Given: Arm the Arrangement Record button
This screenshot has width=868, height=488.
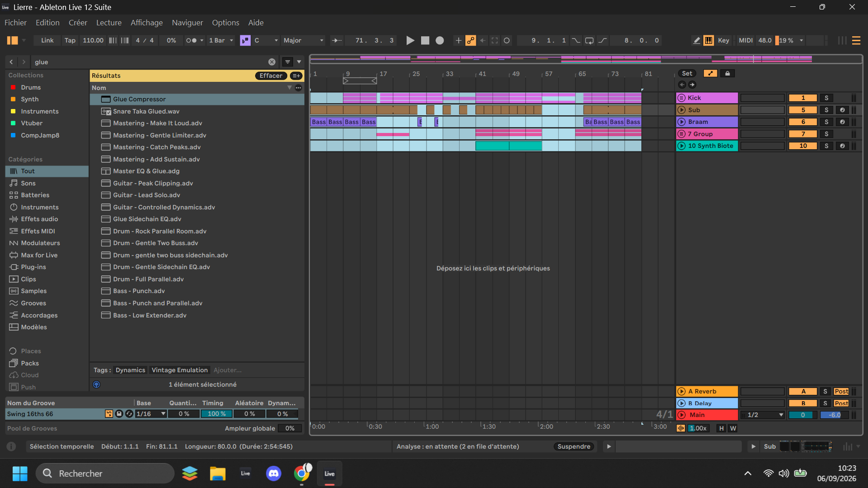Looking at the screenshot, I should 440,41.
